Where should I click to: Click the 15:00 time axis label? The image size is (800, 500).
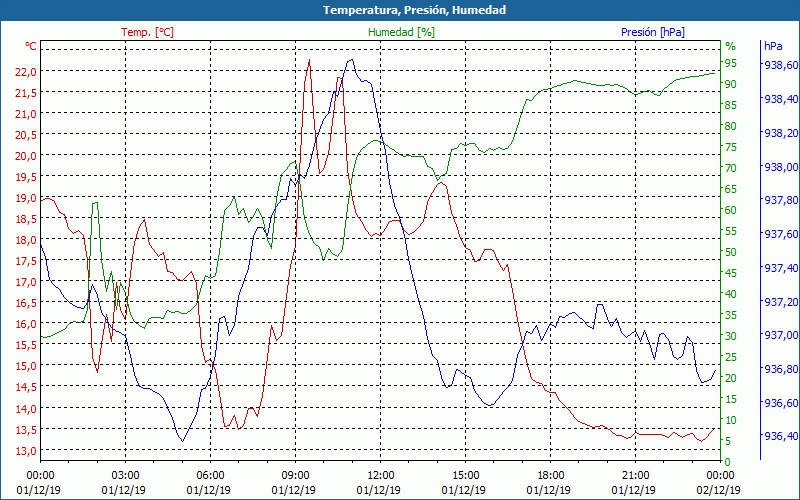click(x=465, y=476)
